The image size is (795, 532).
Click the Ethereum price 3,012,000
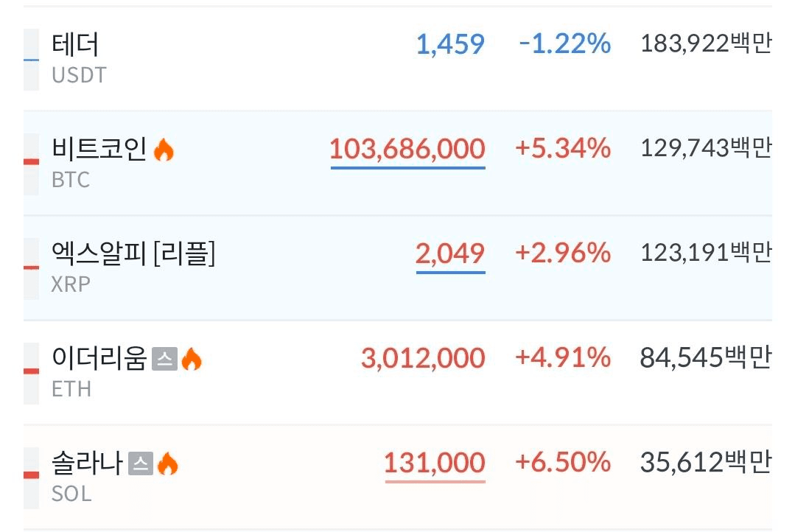(423, 359)
